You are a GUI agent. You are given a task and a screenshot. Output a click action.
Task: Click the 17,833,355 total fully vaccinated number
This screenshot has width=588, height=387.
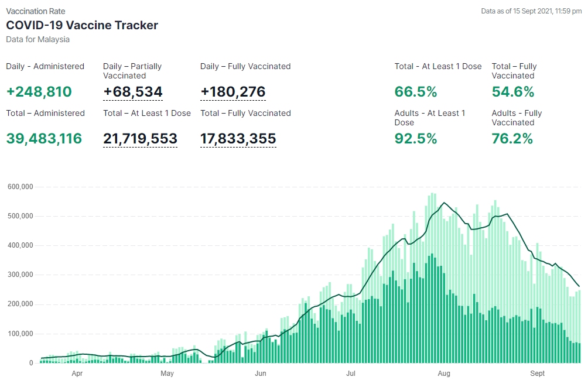(x=238, y=139)
